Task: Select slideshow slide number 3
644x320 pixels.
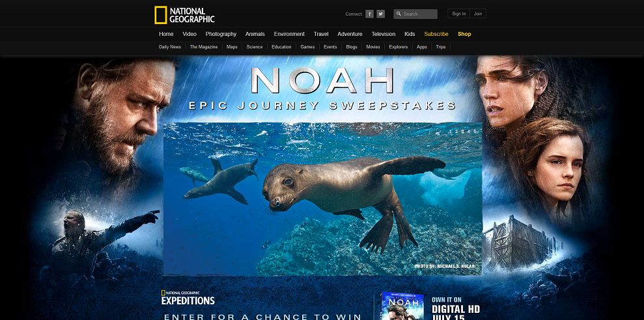Action: tap(463, 131)
